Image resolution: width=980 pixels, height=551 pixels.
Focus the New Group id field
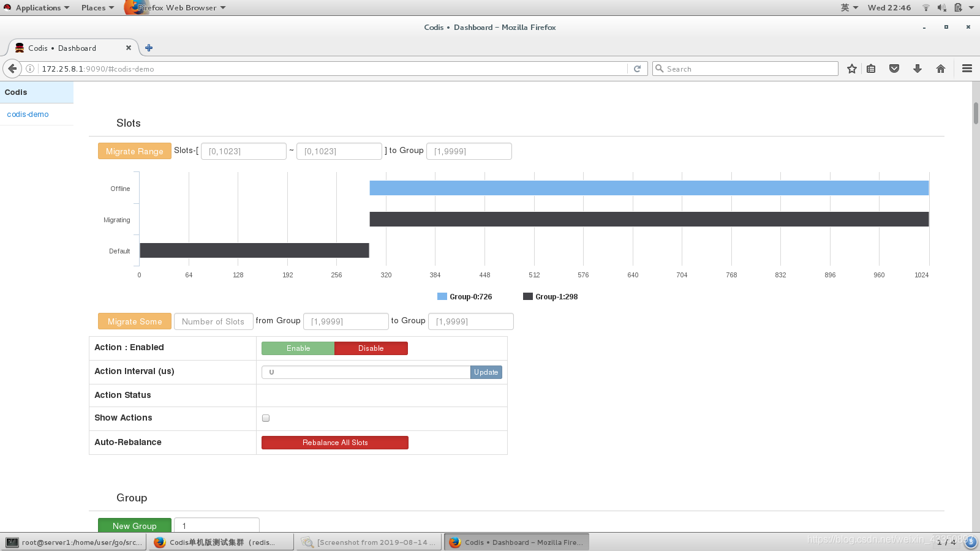[x=217, y=525]
